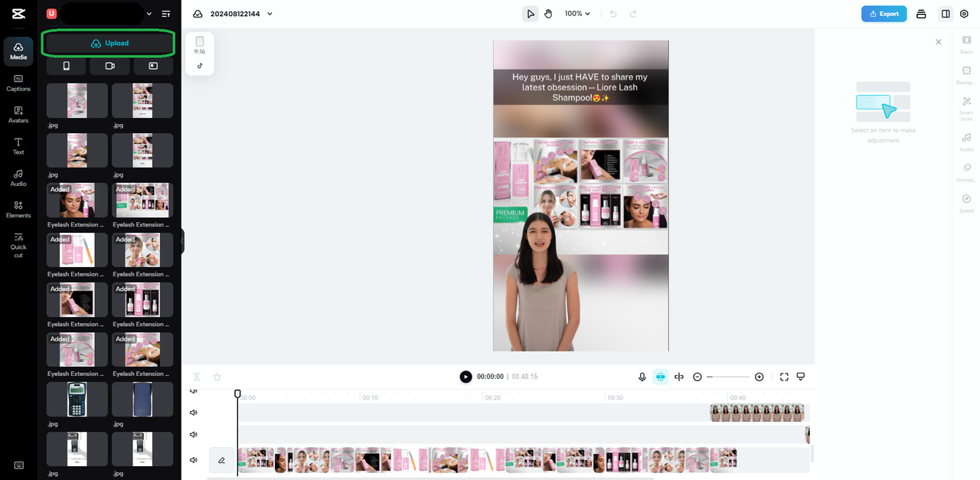Open the Elements panel in sidebar
The image size is (980, 480).
(x=18, y=210)
